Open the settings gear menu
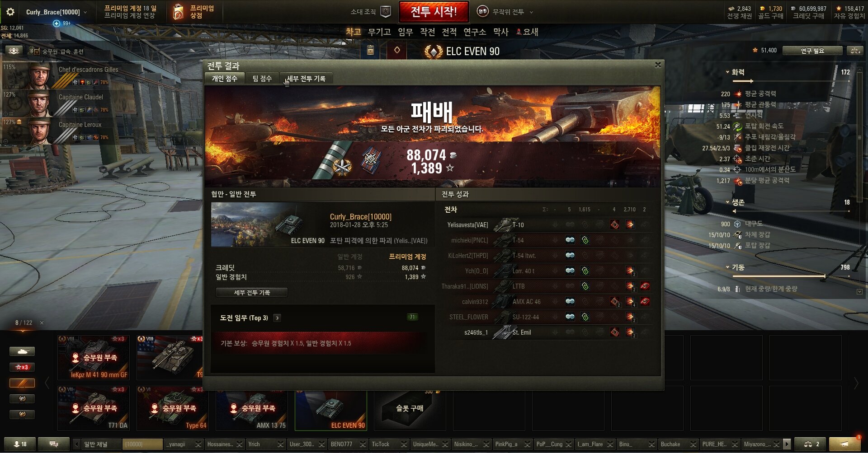 (x=10, y=12)
